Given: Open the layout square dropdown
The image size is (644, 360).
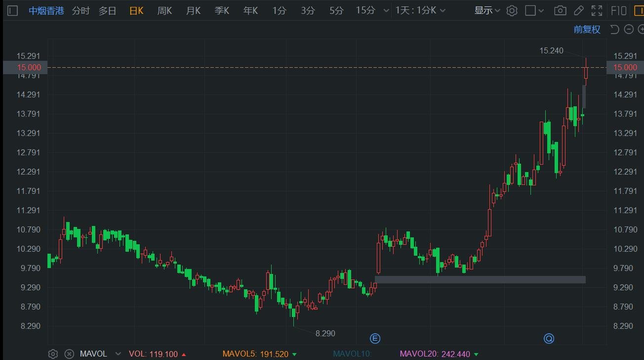Looking at the screenshot, I should tap(534, 10).
